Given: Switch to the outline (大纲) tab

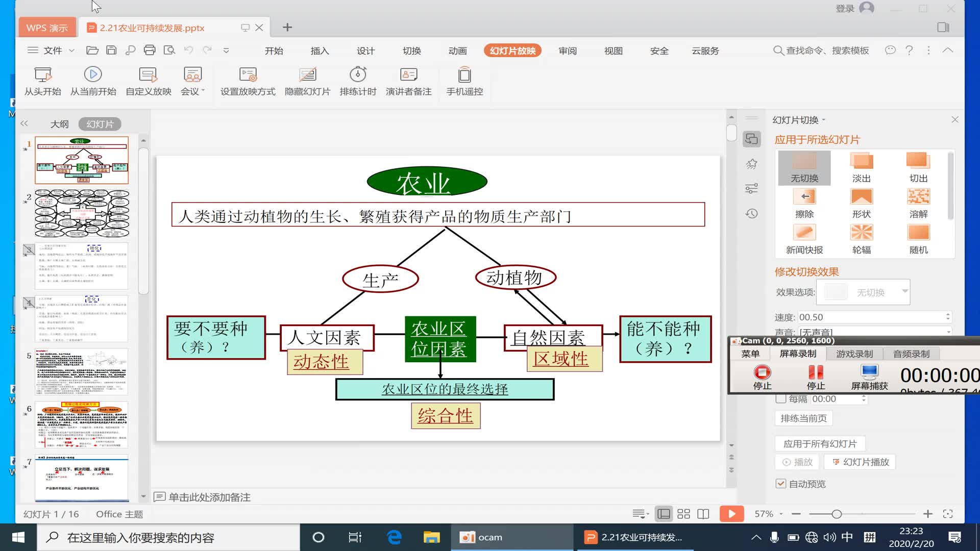Looking at the screenshot, I should [60, 124].
